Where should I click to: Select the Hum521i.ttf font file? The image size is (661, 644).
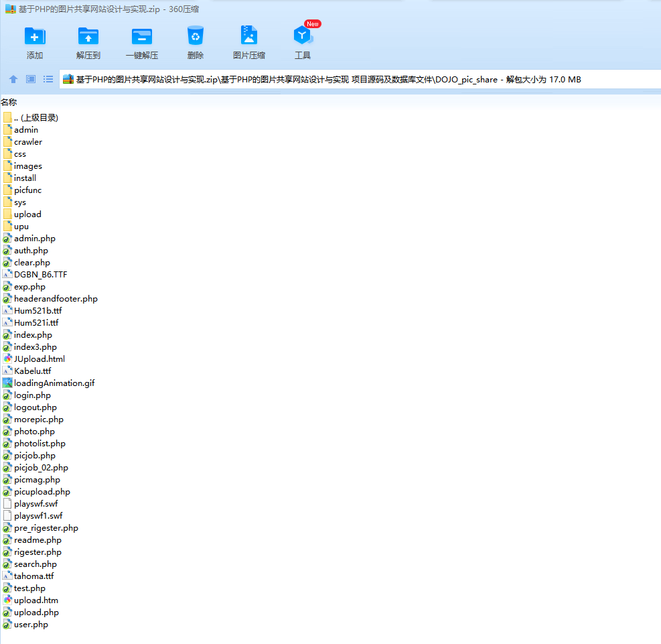pos(31,322)
